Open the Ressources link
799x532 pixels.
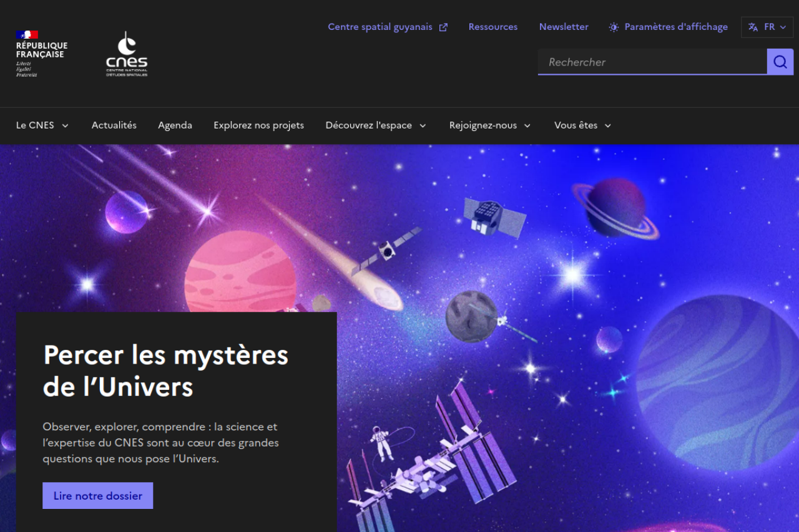[493, 27]
